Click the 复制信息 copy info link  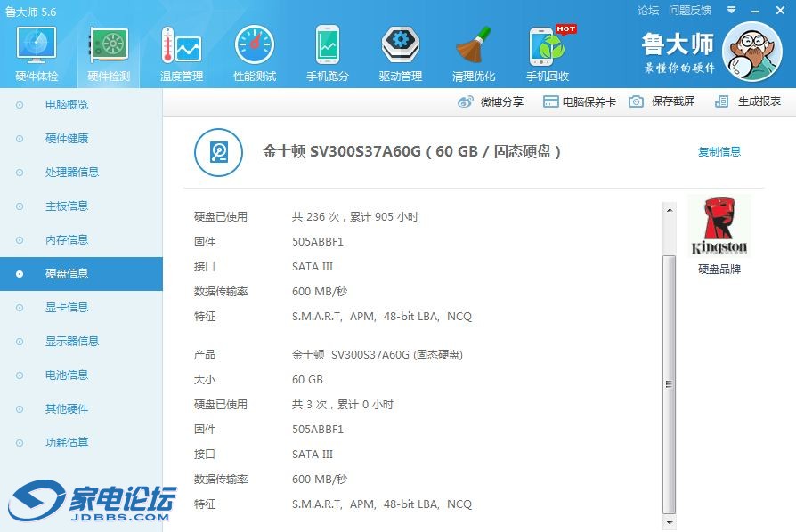pyautogui.click(x=719, y=152)
